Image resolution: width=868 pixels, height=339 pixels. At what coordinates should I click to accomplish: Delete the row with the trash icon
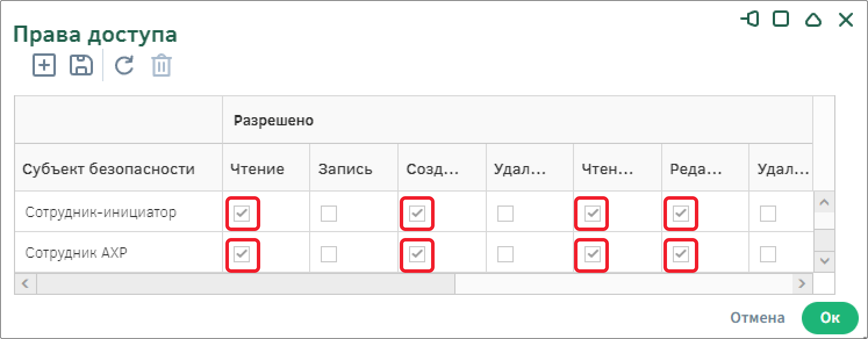point(162,66)
